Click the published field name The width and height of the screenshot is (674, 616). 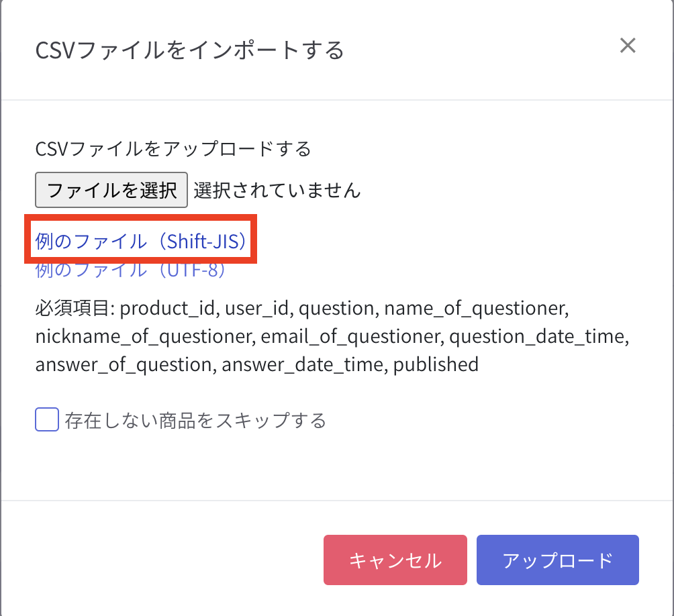pos(436,365)
